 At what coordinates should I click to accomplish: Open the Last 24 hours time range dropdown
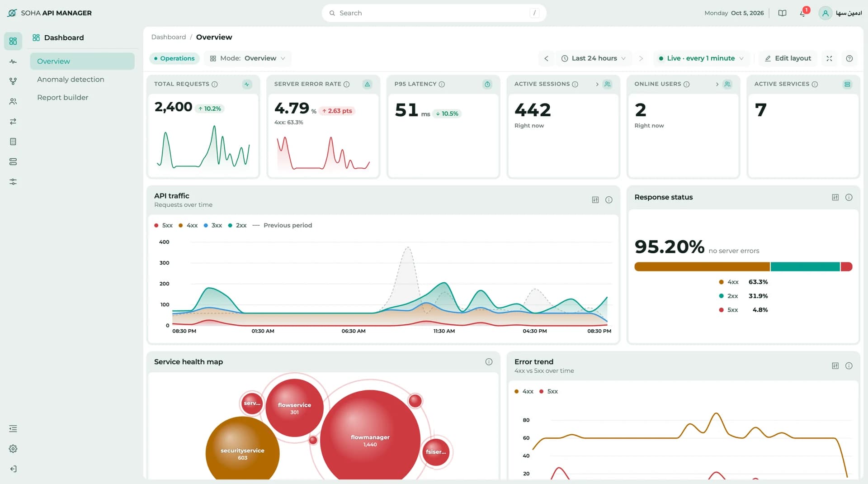point(594,58)
